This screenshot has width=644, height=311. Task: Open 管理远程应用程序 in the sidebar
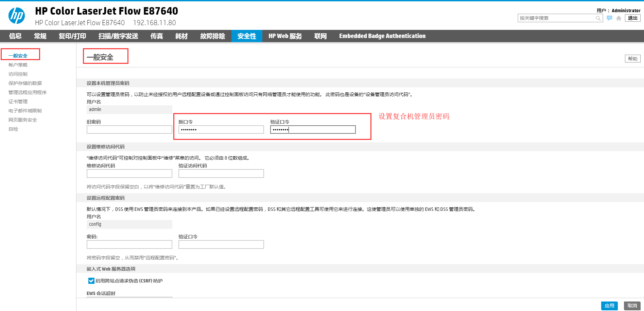pos(28,92)
